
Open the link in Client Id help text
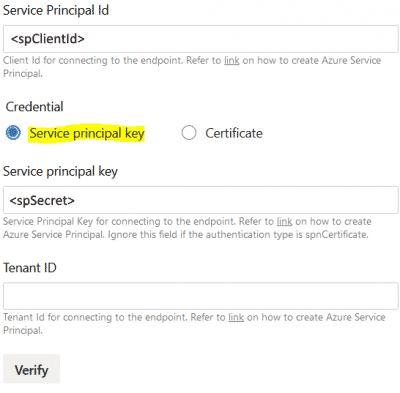[232, 60]
